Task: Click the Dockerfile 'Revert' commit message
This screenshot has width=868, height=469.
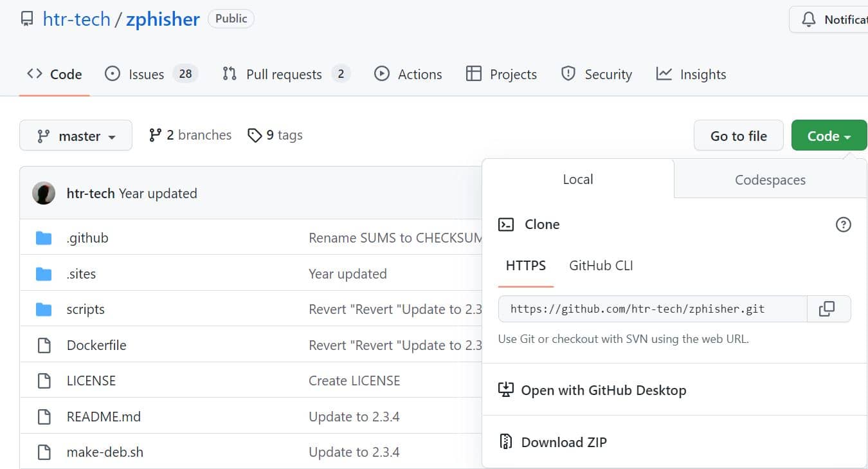Action: click(395, 345)
